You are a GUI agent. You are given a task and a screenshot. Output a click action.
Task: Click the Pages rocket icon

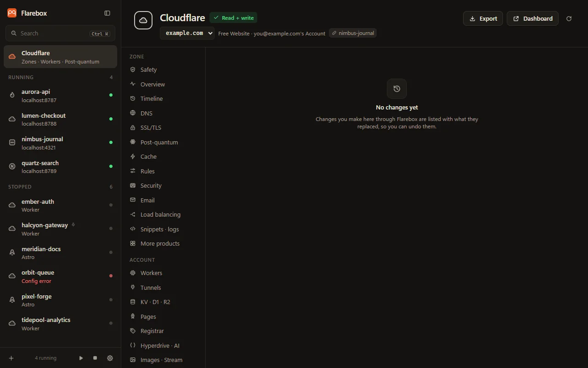pos(133,316)
